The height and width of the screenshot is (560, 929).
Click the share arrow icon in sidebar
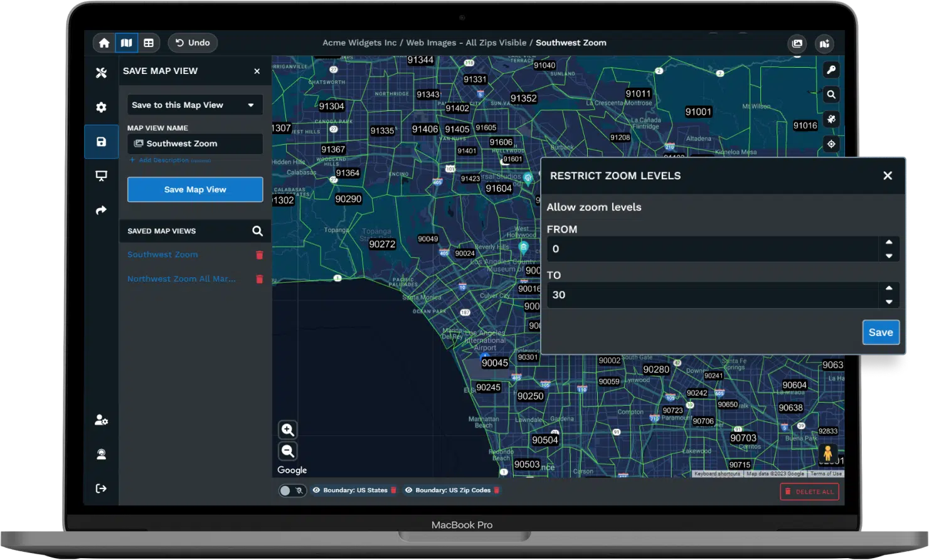(x=101, y=210)
